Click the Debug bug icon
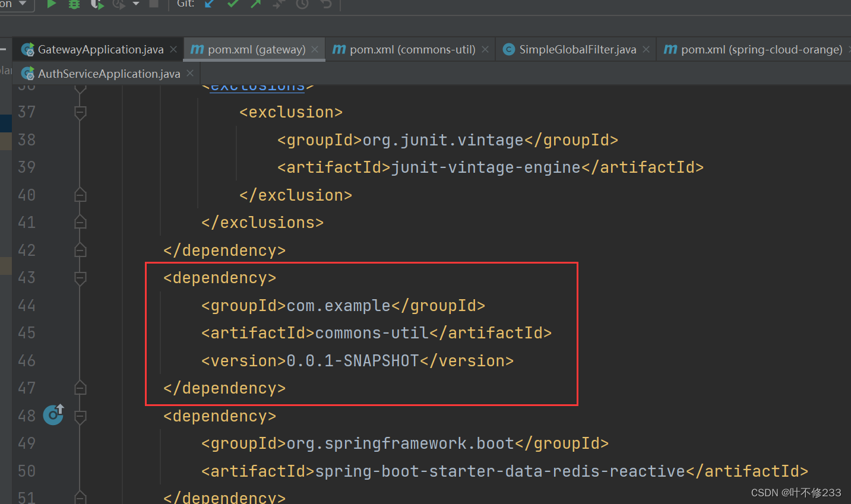 pos(74,4)
